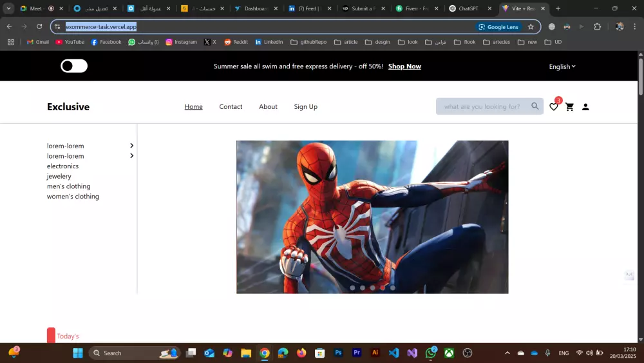The width and height of the screenshot is (644, 363).
Task: Click the Spider-Man banner image
Action: click(x=372, y=217)
